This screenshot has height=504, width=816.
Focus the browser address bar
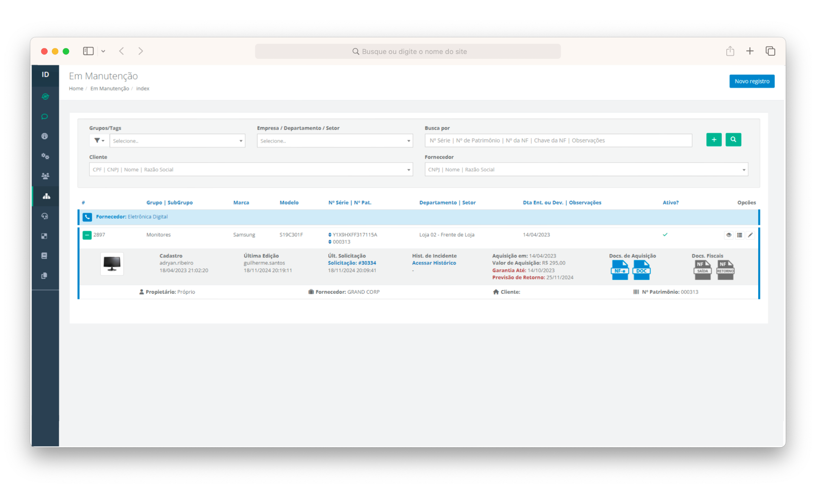tap(408, 51)
